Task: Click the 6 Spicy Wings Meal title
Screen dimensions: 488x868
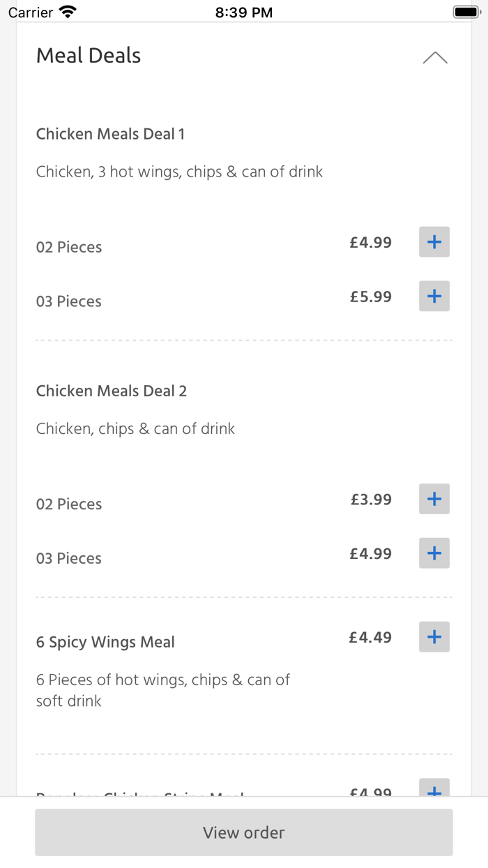Action: pyautogui.click(x=105, y=642)
